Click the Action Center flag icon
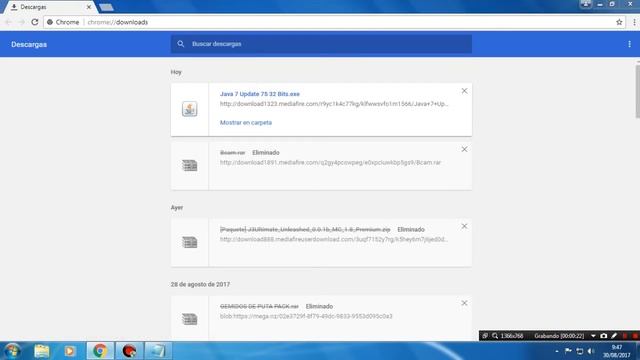This screenshot has height=360, width=640. (x=568, y=351)
